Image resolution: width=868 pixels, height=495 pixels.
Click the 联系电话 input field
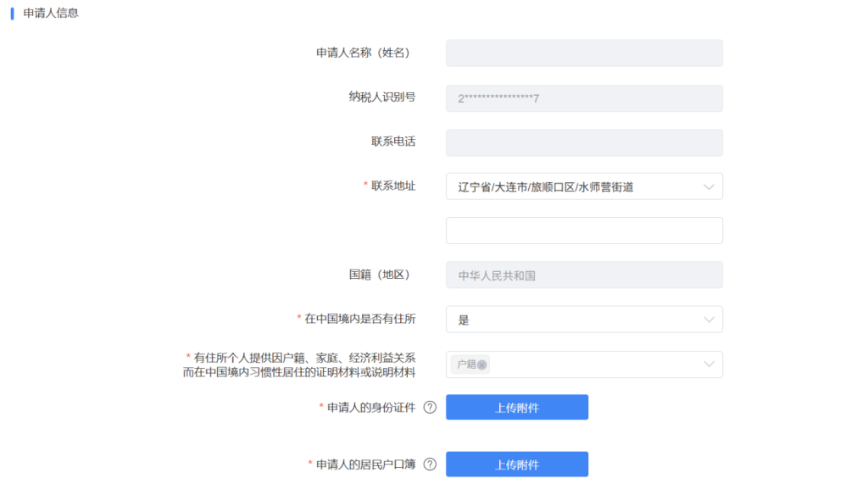coord(584,142)
